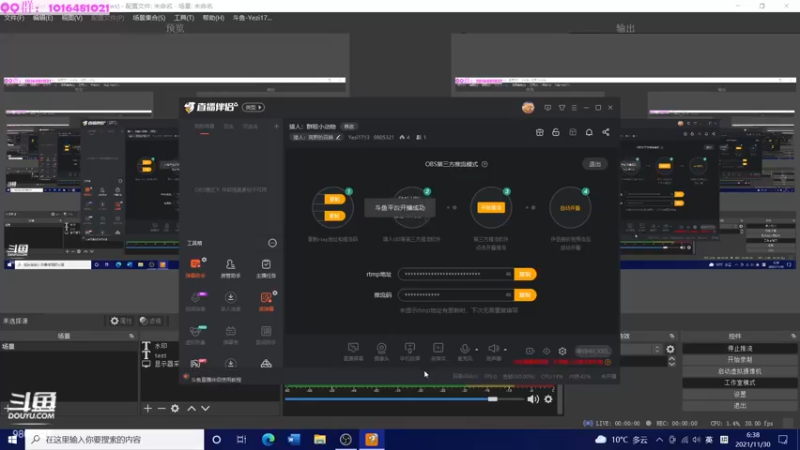Open the multi-person co-stream tool
Image resolution: width=800 pixels, height=450 pixels.
pos(231,301)
